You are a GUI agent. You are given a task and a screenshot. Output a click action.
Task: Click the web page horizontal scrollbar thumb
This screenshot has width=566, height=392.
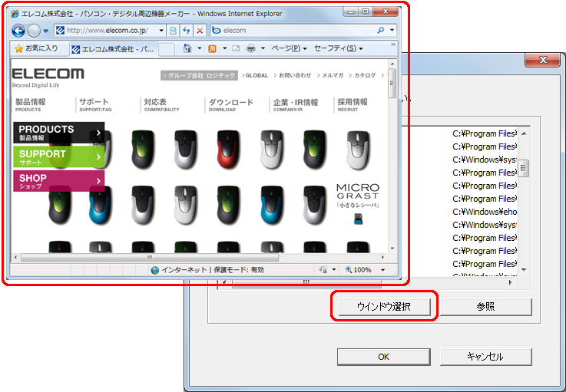pyautogui.click(x=150, y=258)
